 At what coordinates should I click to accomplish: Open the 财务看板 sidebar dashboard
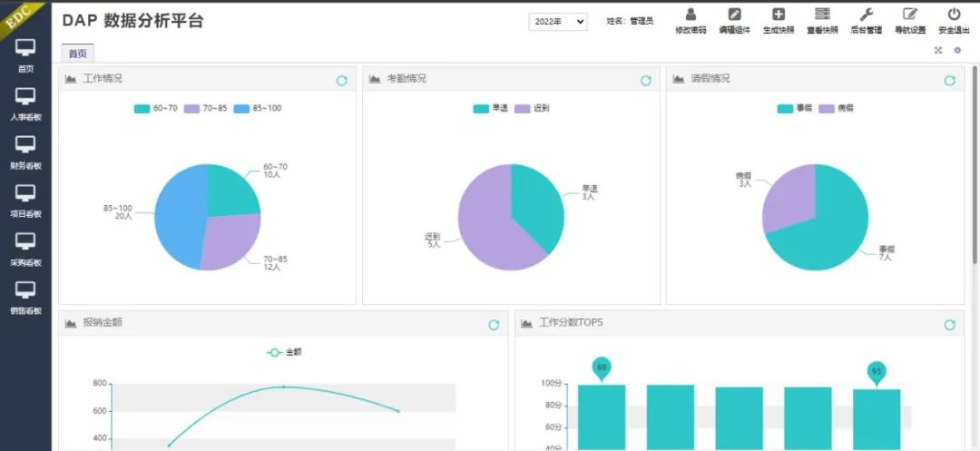(25, 153)
